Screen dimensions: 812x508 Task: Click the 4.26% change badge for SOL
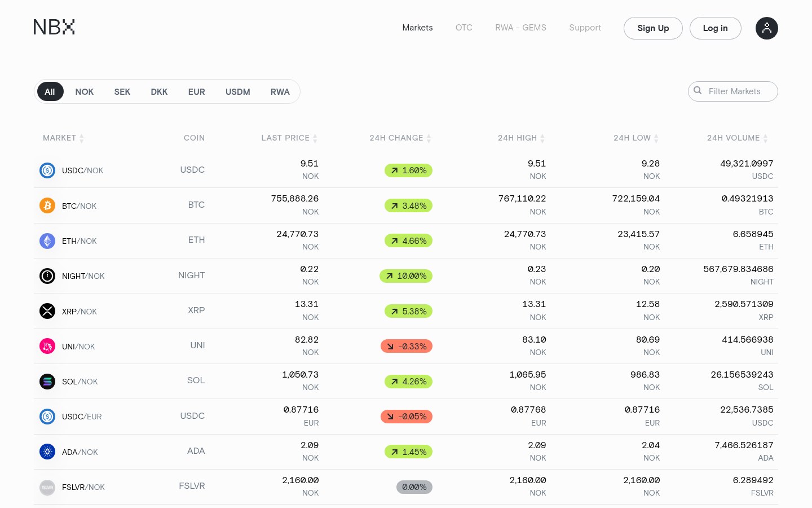click(408, 382)
